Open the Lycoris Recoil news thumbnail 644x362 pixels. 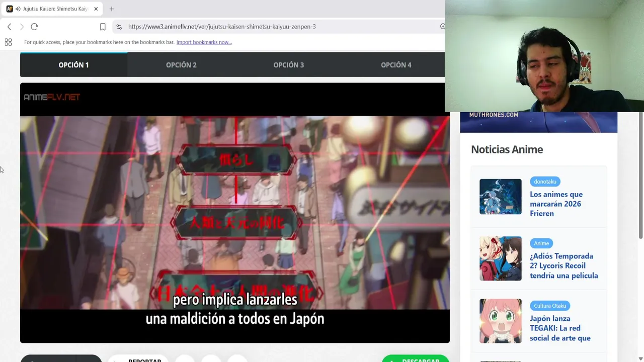[x=500, y=258]
